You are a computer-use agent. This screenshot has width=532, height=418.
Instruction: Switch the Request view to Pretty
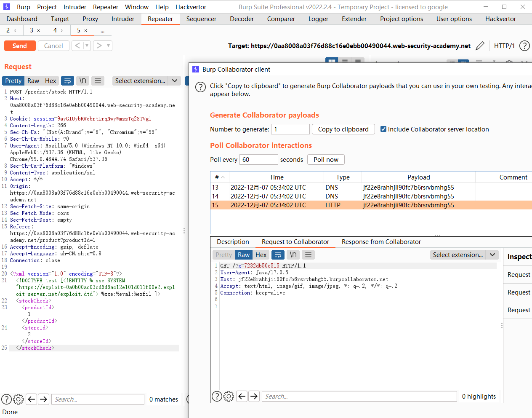tap(13, 81)
